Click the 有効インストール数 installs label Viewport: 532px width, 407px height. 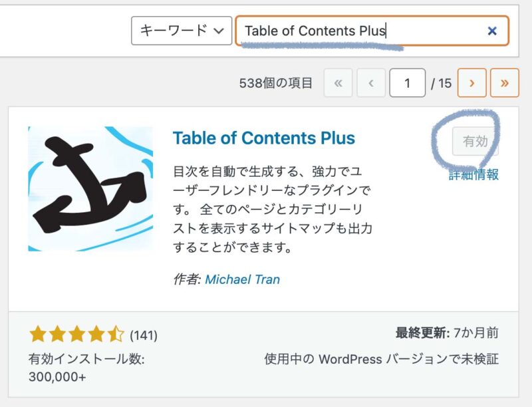pos(86,359)
